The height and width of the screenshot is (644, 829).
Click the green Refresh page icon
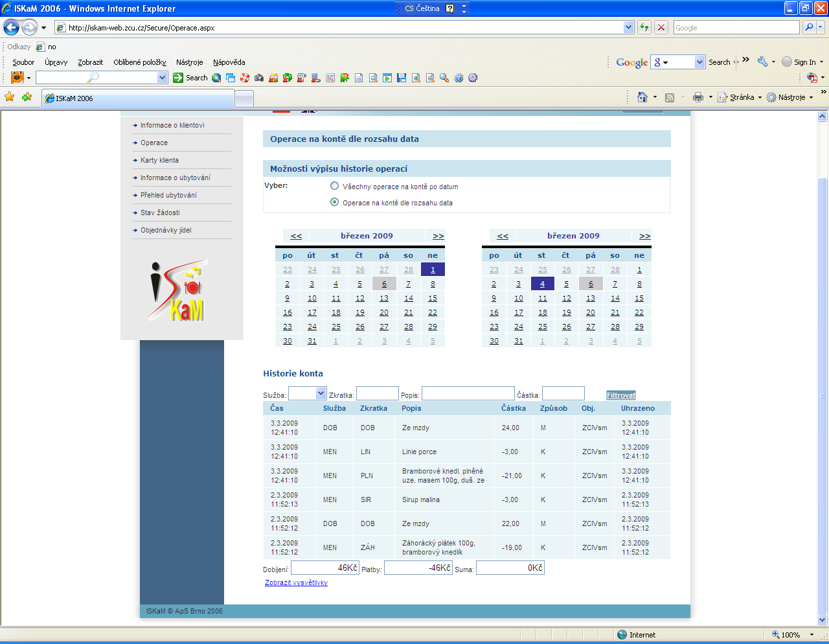click(x=644, y=27)
